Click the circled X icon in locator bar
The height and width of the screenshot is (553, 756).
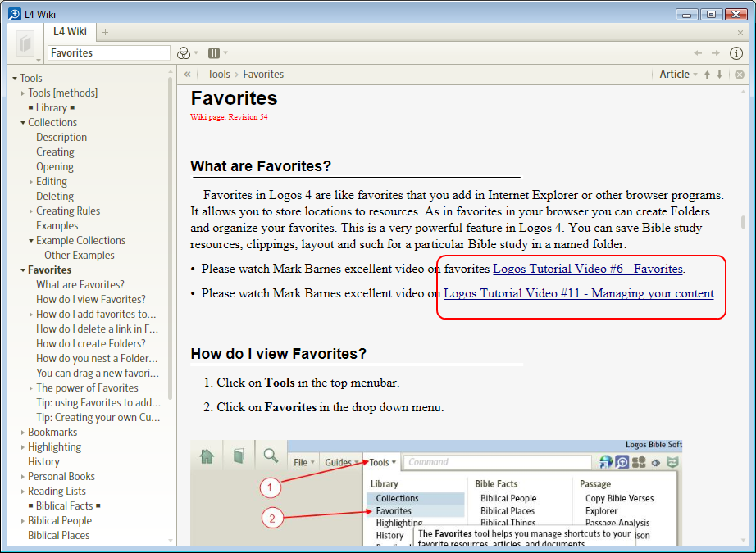(740, 75)
